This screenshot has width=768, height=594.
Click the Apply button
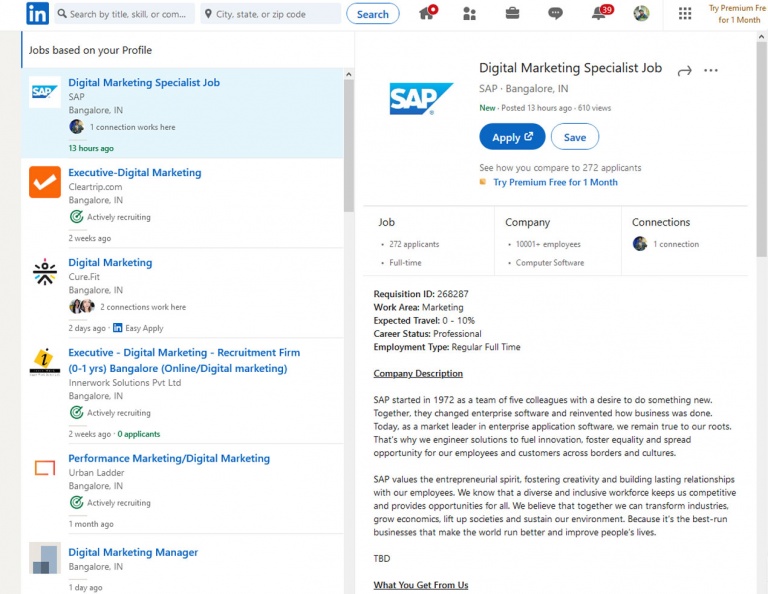tap(512, 137)
